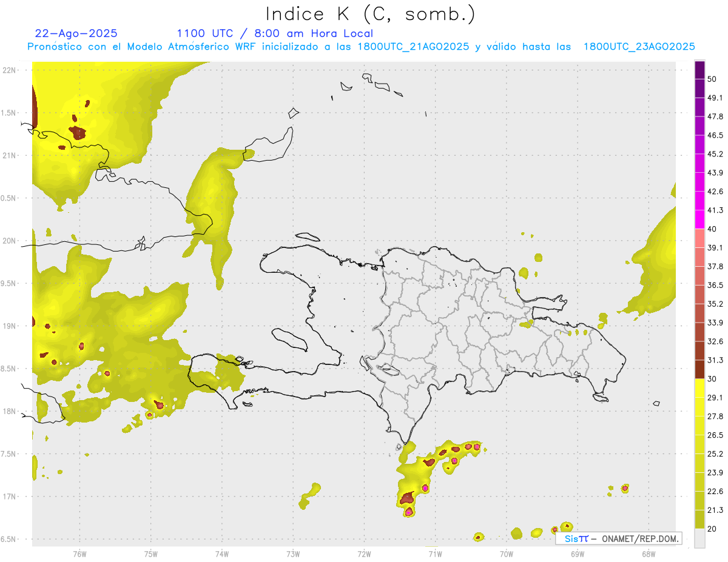Viewport: 728px width, 562px height.
Task: Click the color bar value '22.6'
Action: [715, 492]
